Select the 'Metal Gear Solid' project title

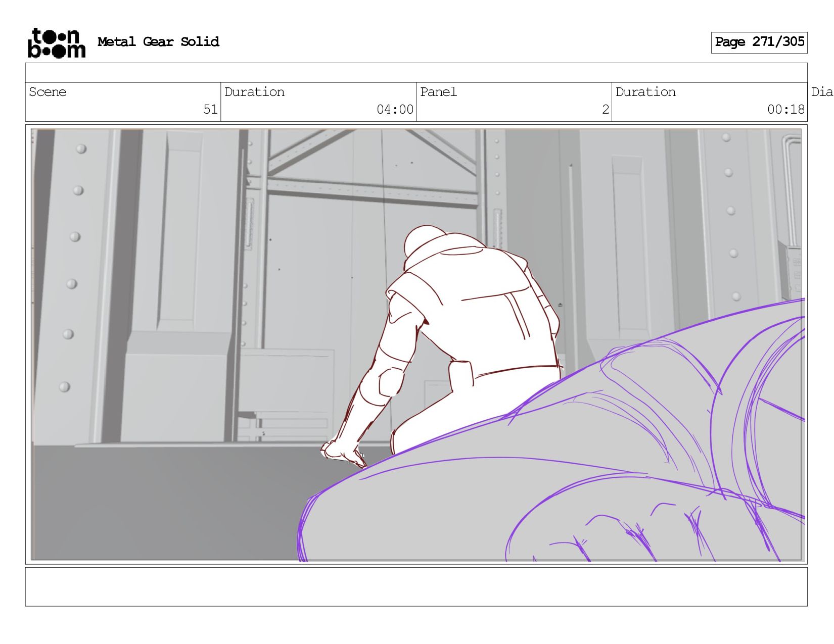[158, 42]
